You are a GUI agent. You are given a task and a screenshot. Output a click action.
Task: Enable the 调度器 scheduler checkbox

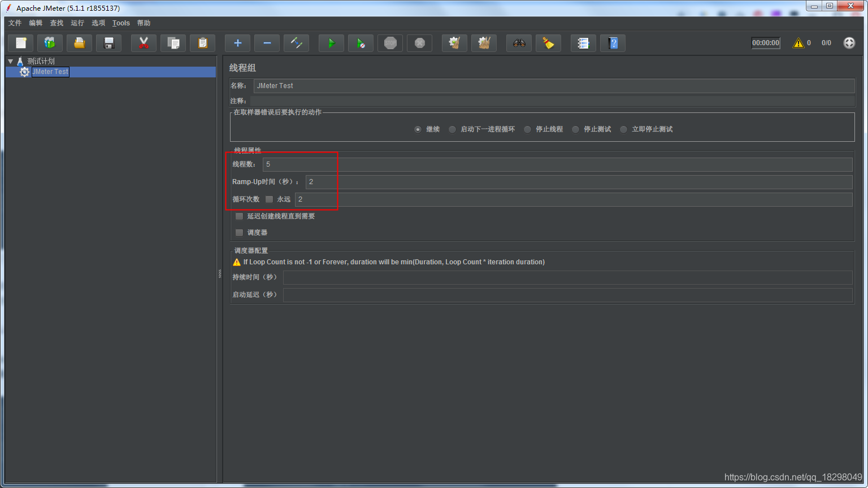click(239, 233)
